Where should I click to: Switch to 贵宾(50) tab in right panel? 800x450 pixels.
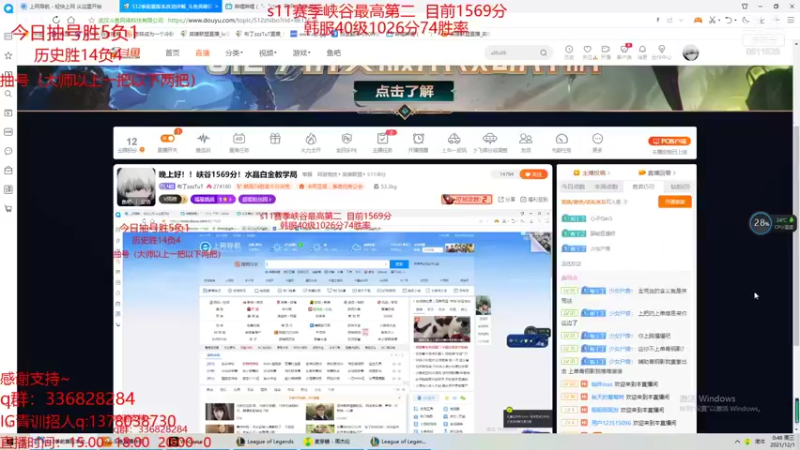(x=643, y=187)
